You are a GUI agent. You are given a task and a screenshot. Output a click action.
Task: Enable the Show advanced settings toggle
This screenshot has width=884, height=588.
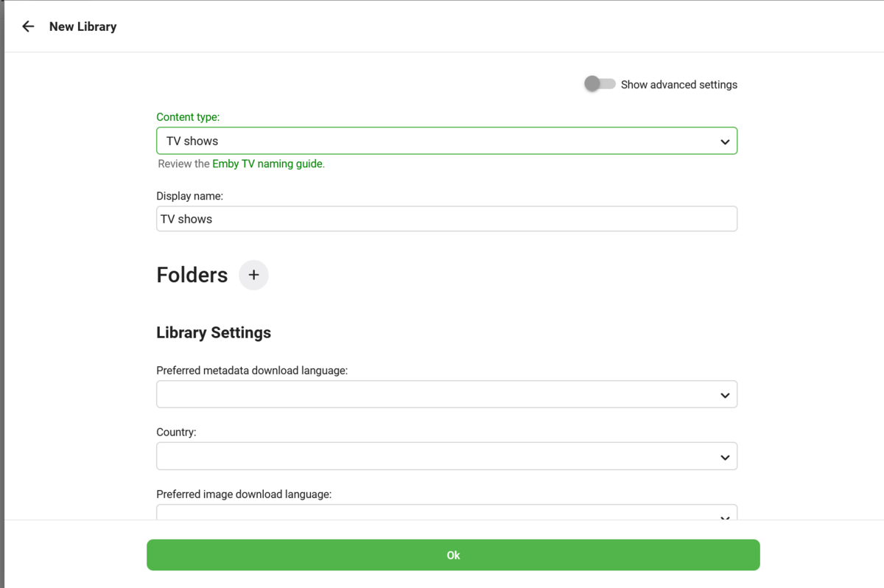coord(600,84)
